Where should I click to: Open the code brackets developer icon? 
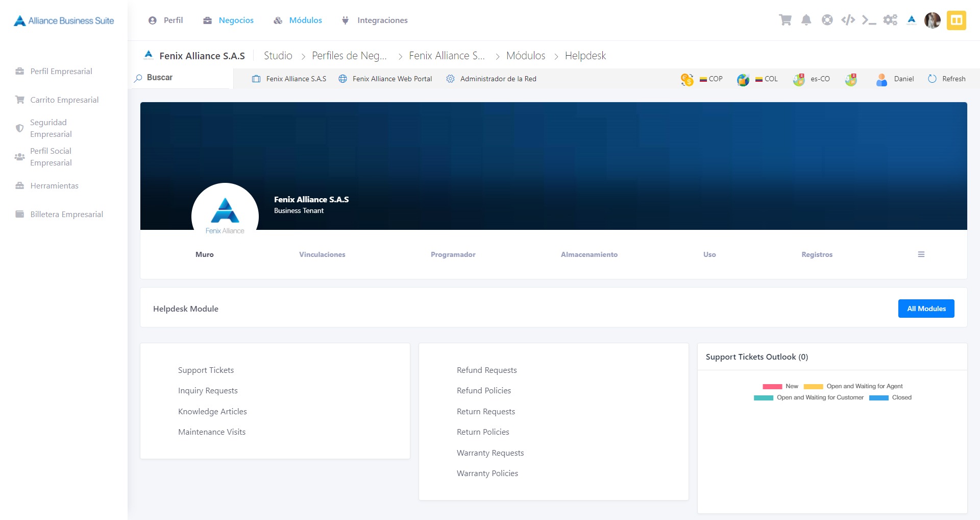[848, 20]
